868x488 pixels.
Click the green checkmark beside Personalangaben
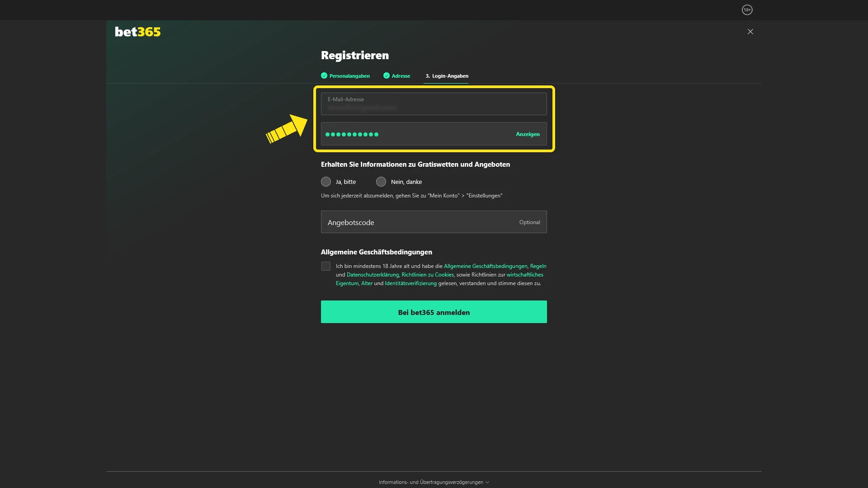tap(324, 76)
